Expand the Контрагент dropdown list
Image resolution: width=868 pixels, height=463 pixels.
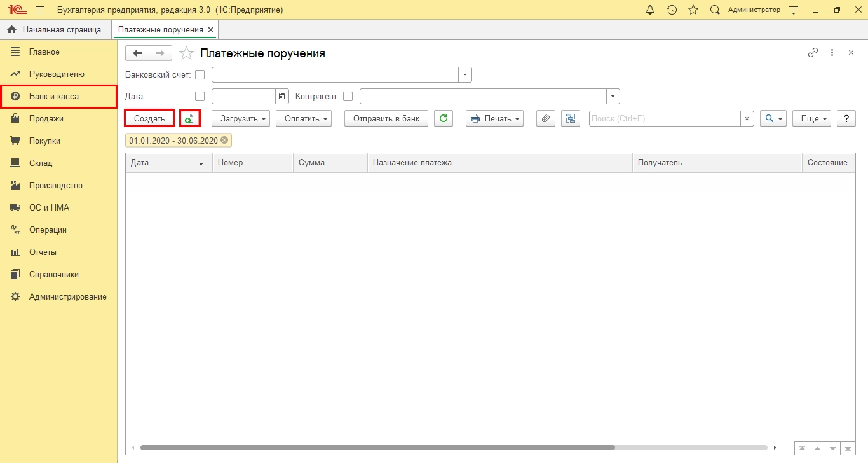pyautogui.click(x=613, y=97)
